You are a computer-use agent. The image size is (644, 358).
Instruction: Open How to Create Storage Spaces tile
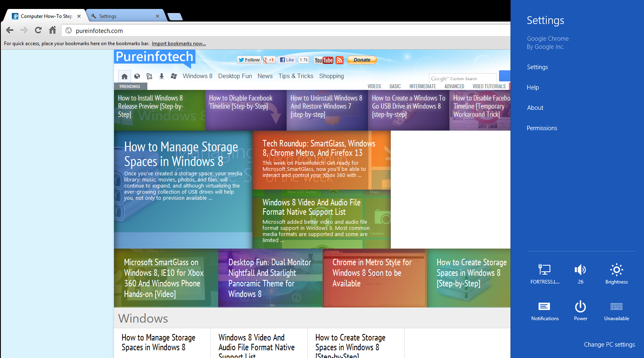pyautogui.click(x=469, y=278)
